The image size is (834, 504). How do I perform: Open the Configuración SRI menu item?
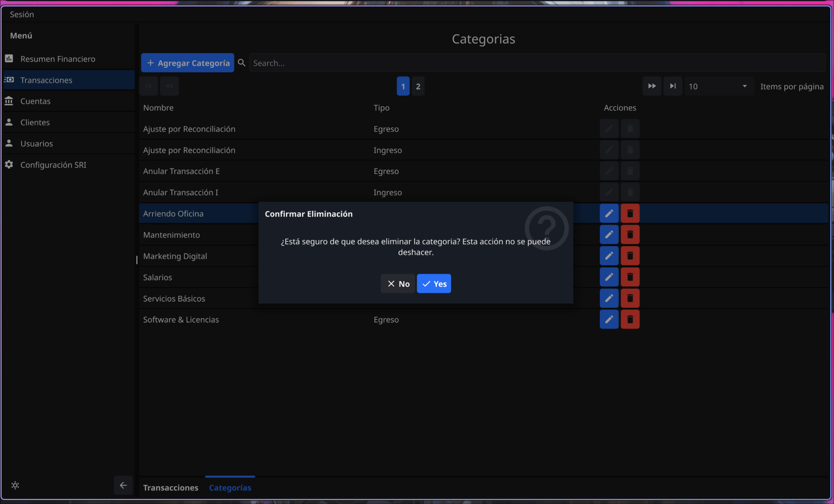53,165
